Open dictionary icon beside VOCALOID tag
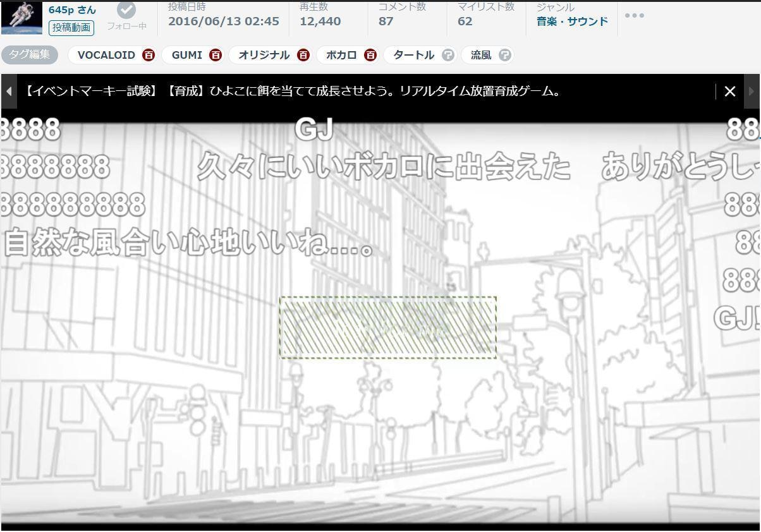 point(148,55)
